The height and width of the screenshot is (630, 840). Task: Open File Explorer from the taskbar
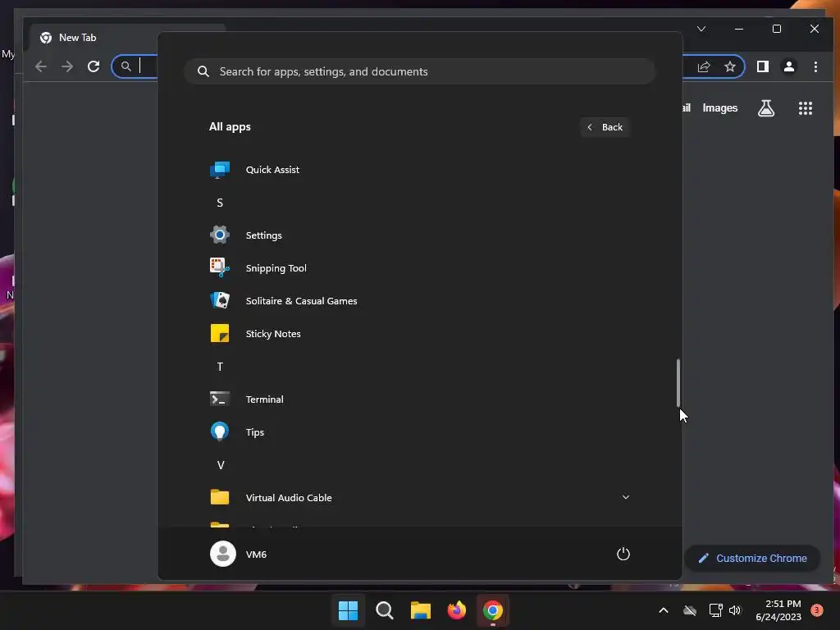coord(421,610)
